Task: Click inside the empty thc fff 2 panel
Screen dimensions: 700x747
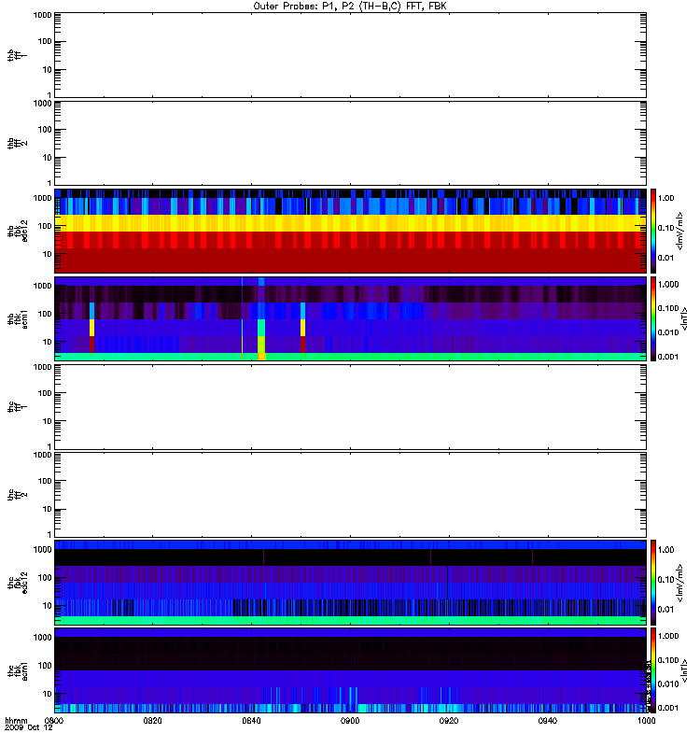Action: pyautogui.click(x=350, y=495)
